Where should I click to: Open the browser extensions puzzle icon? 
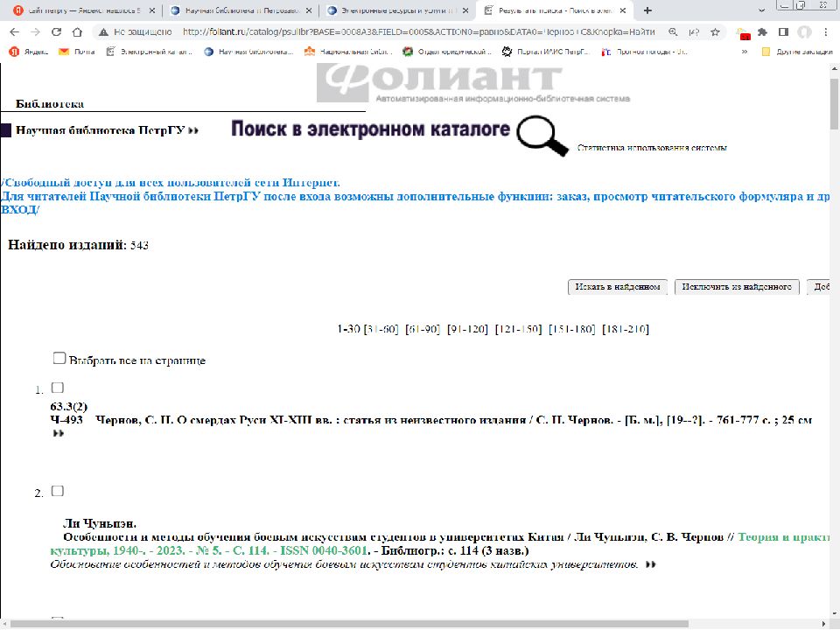pyautogui.click(x=762, y=31)
